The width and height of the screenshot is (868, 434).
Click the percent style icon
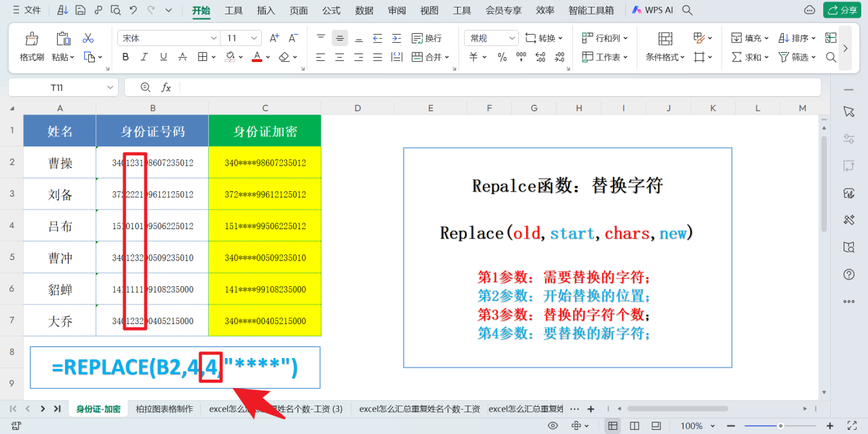pos(502,57)
